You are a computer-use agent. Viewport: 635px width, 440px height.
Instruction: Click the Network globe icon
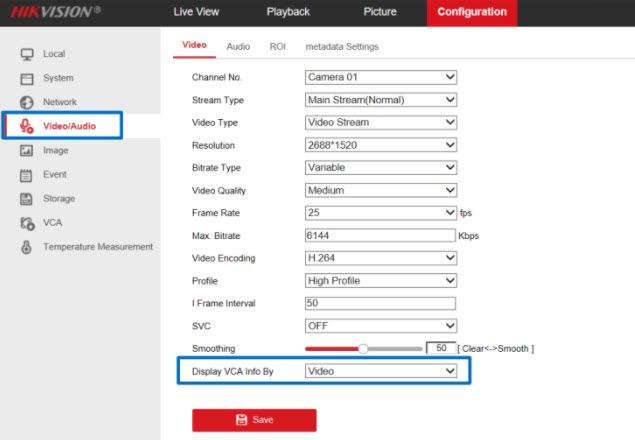27,103
